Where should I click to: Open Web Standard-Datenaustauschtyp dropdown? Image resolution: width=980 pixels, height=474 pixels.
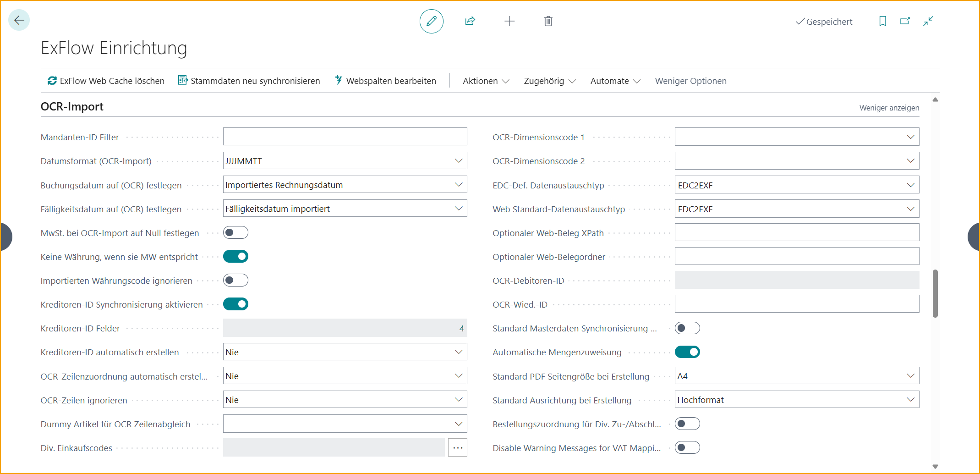pos(910,209)
